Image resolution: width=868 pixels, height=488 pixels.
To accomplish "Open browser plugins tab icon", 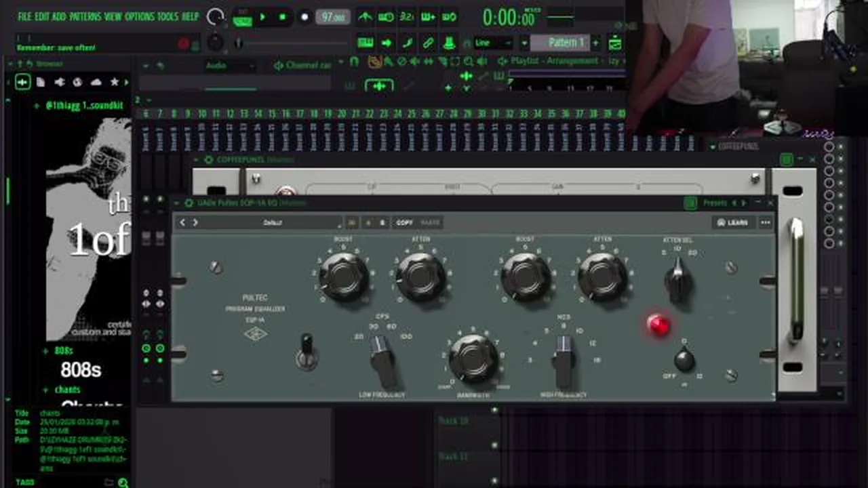I will tap(59, 82).
